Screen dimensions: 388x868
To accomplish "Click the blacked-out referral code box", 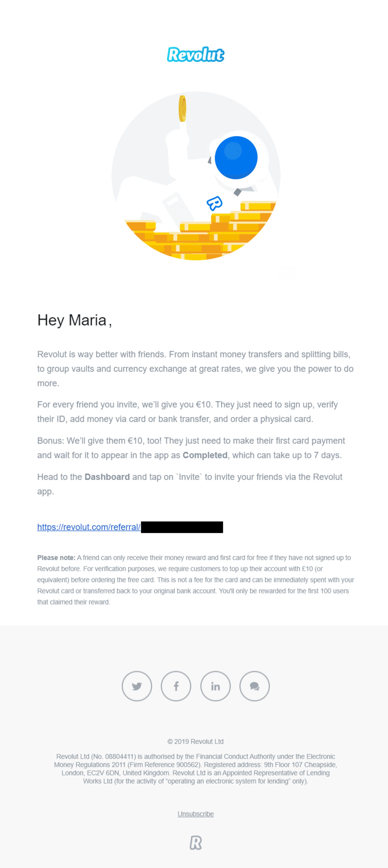I will (x=182, y=527).
